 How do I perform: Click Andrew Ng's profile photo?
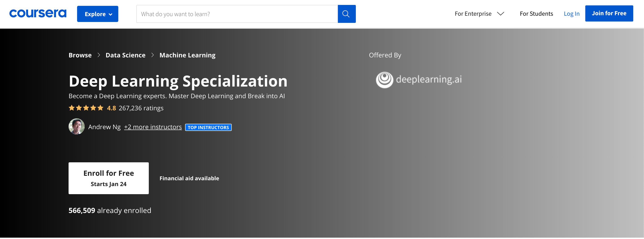click(76, 126)
